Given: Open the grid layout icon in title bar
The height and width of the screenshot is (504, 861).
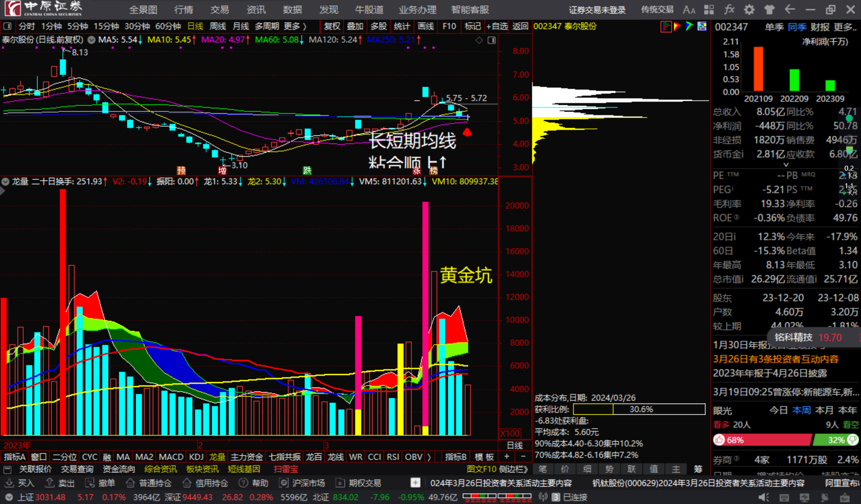Looking at the screenshot, I should [x=709, y=9].
